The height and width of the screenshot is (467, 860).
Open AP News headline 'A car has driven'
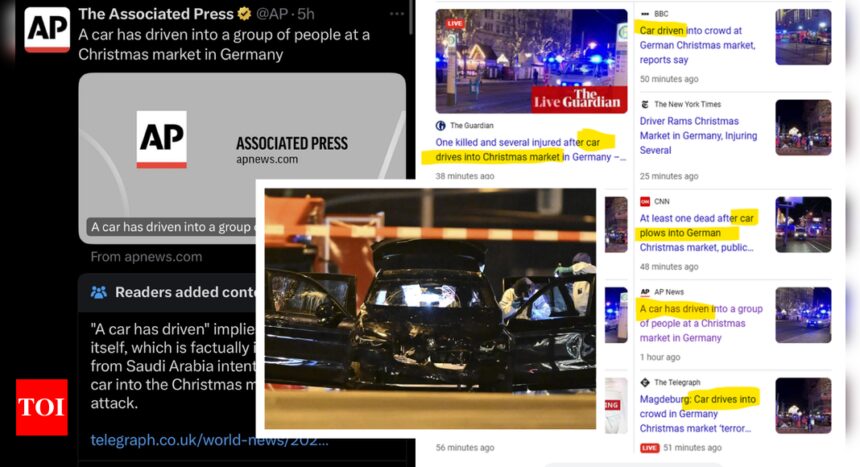pos(701,323)
